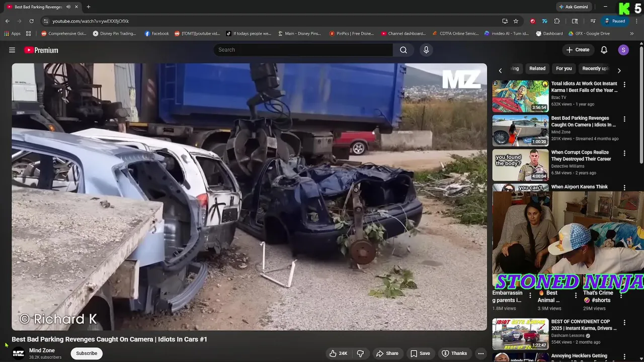Open the Paused profile button
The height and width of the screenshot is (362, 644).
point(615,21)
